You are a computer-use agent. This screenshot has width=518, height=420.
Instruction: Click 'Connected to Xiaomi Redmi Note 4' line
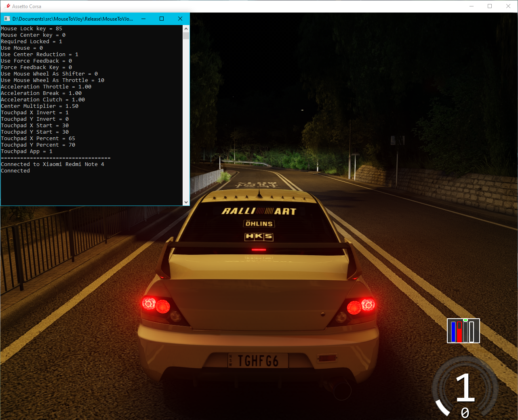pos(53,164)
